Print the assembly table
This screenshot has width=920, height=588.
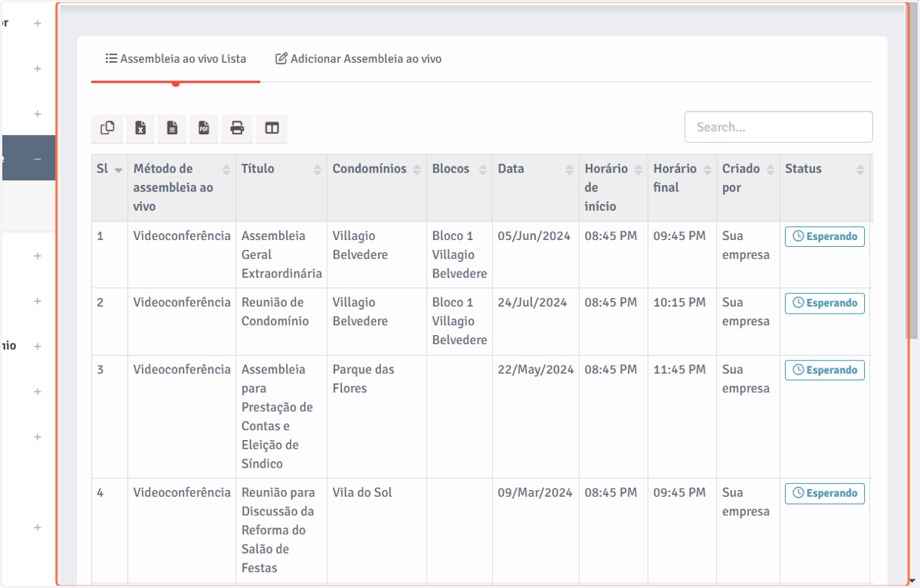pos(237,128)
